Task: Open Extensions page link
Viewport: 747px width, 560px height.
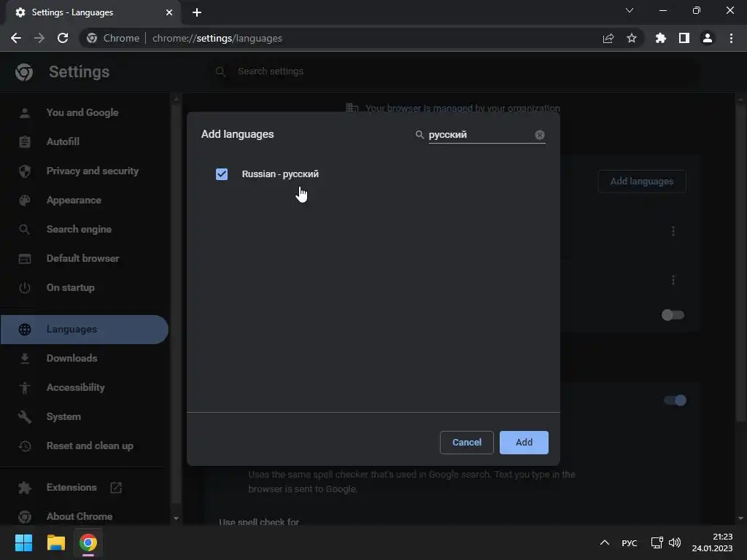Action: pyautogui.click(x=71, y=488)
